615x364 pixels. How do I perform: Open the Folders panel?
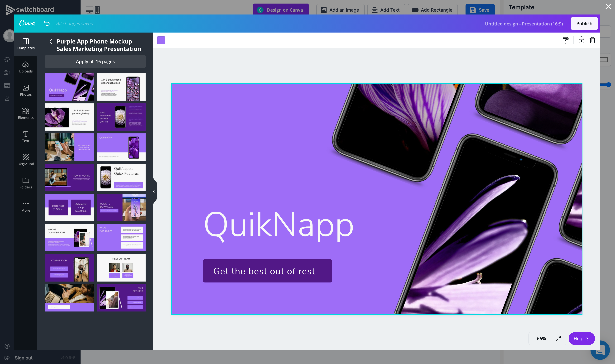(25, 183)
